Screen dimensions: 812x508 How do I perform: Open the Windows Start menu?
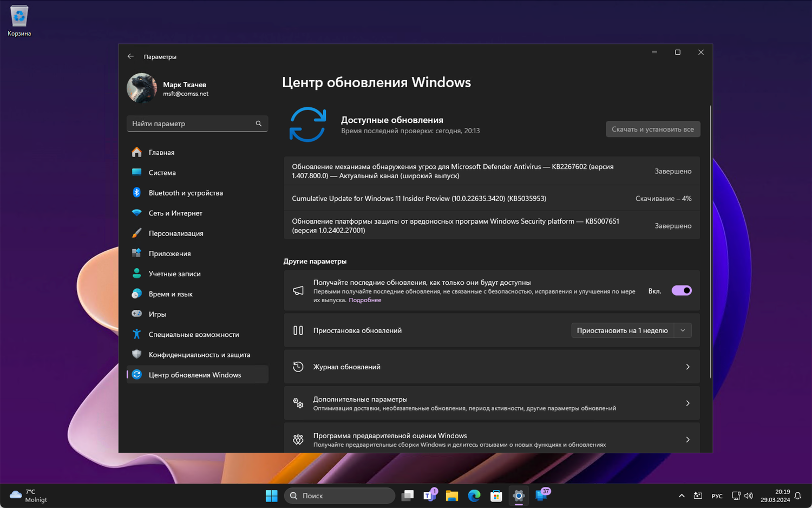coord(271,496)
